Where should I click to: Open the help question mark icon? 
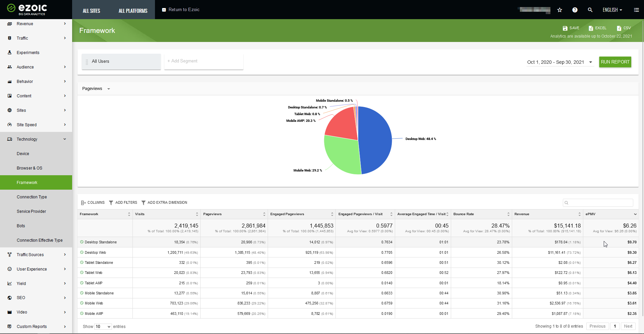(575, 10)
